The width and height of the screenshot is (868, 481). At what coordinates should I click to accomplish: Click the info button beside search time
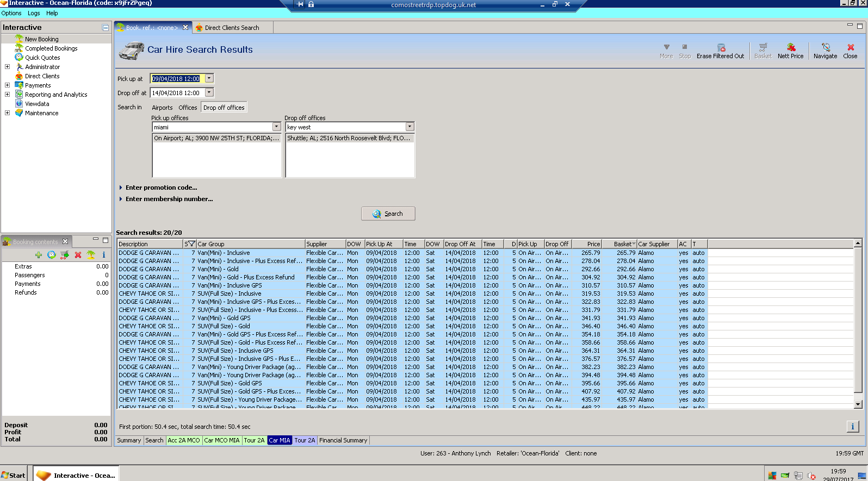[x=852, y=427]
